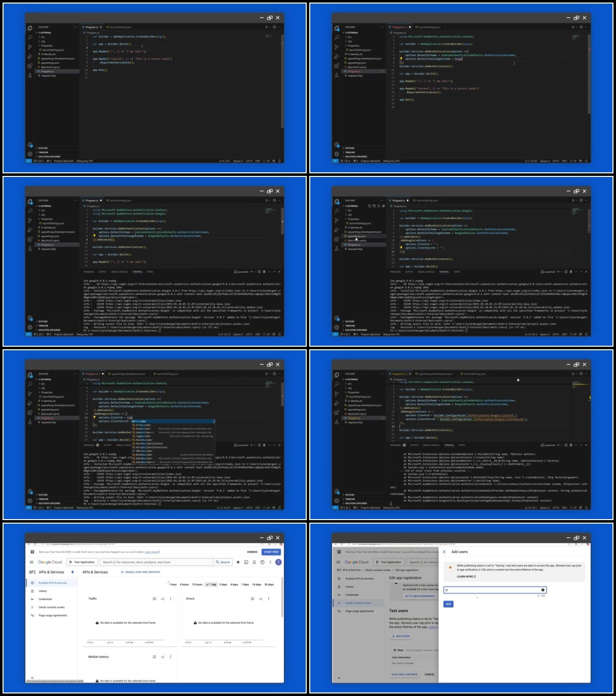Open Credentials in the APIs dashboard sidebar
The image size is (616, 696).
45,599
